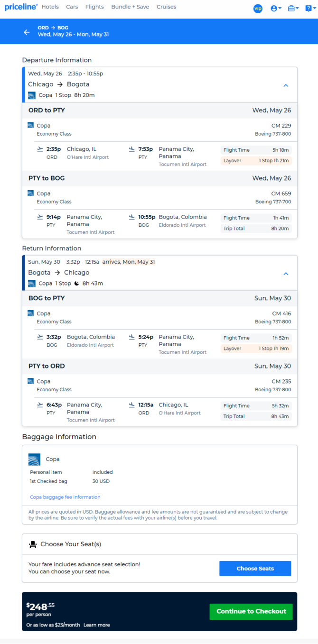Click the PTY to ORD segment header
Screen dimensions: 318x644
click(x=160, y=366)
